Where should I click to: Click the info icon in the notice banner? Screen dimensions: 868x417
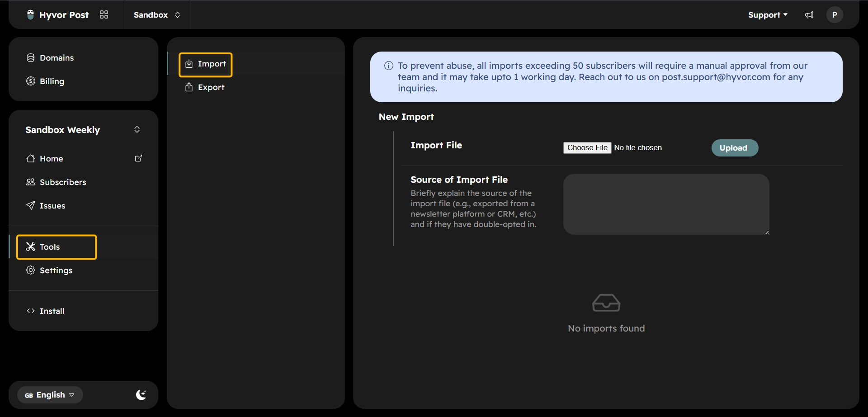[389, 66]
